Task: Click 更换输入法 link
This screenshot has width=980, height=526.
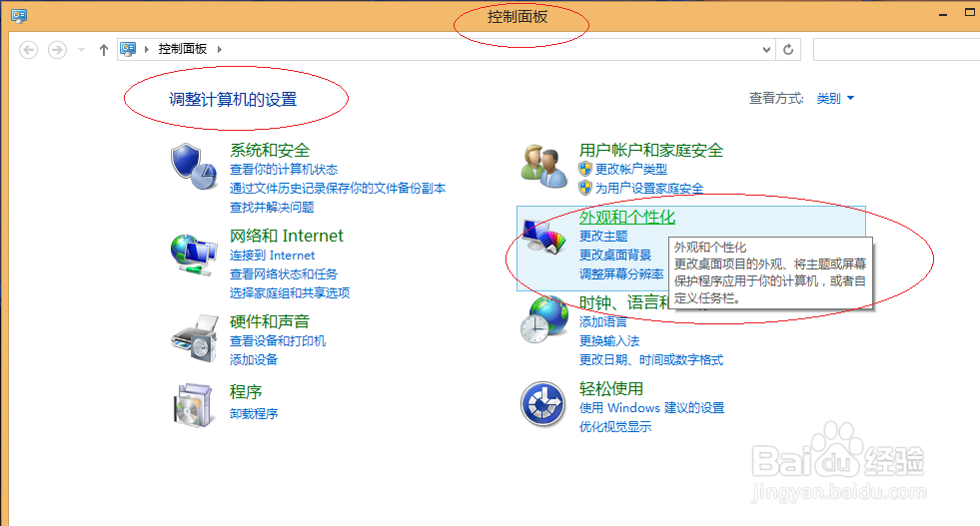Action: pos(609,340)
